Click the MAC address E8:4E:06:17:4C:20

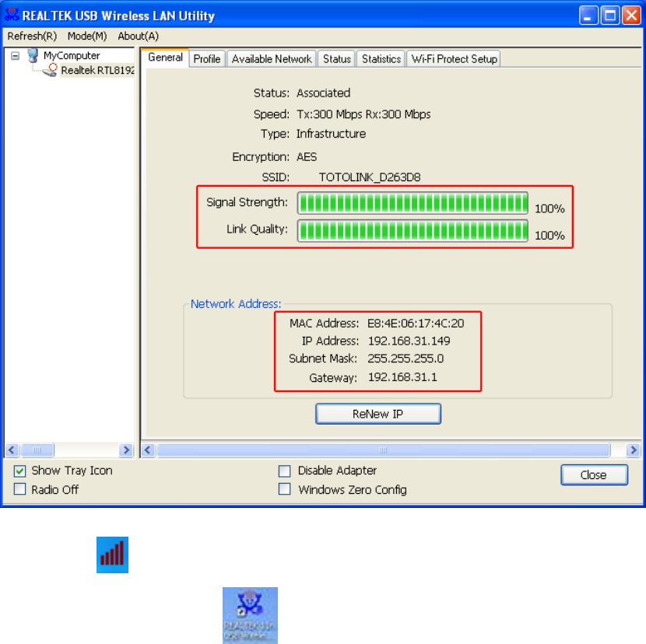416,324
